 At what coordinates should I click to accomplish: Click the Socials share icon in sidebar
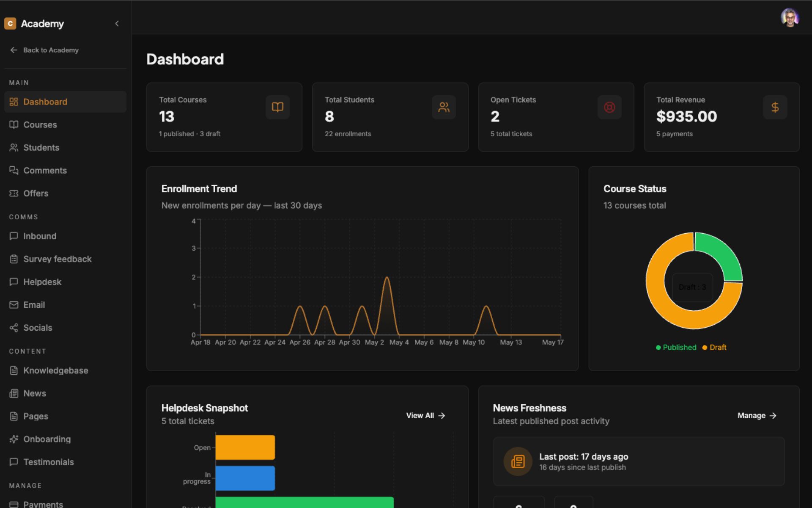(x=14, y=328)
